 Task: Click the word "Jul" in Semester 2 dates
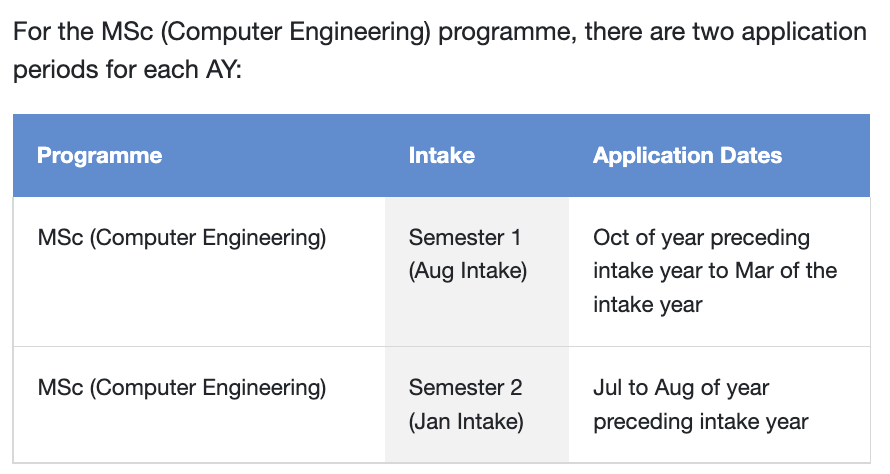608,388
